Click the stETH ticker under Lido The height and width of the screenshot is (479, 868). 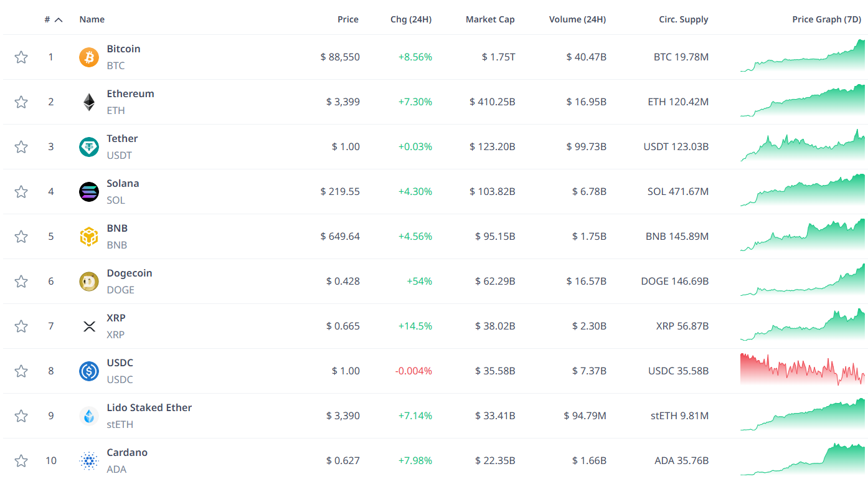click(120, 424)
